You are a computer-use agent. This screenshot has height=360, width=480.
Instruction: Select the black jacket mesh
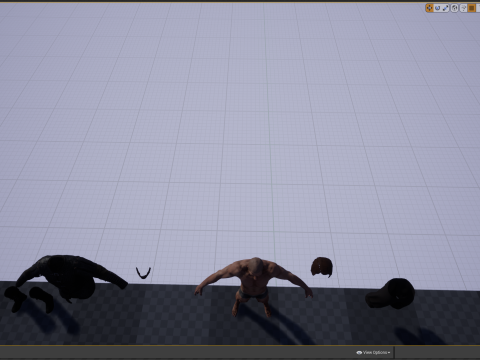(72, 276)
